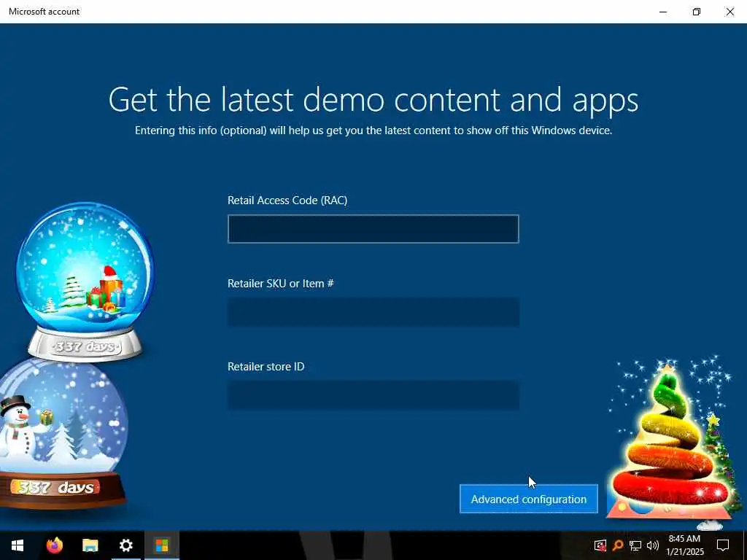The image size is (747, 560).
Task: Click the Show desktop sliver on the taskbar
Action: (745, 545)
